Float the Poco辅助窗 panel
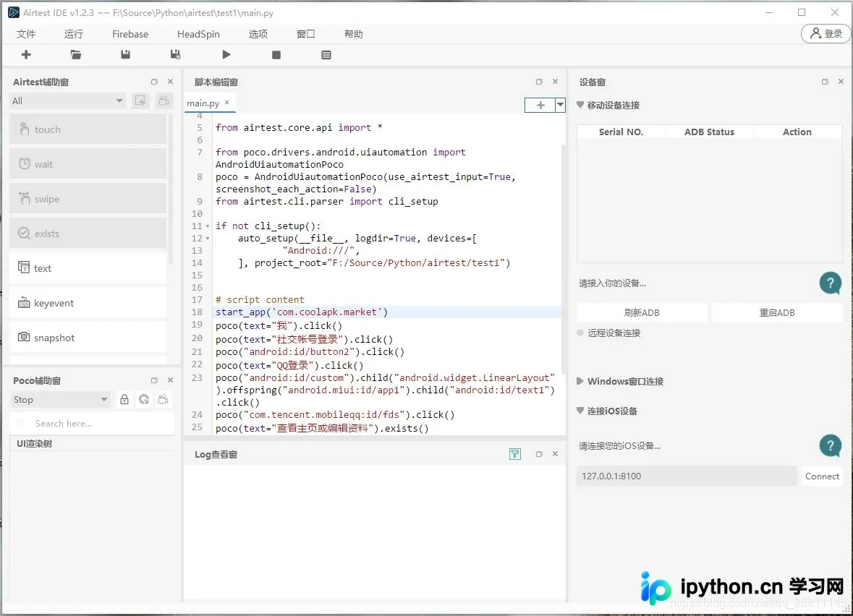The width and height of the screenshot is (853, 616). 154,380
